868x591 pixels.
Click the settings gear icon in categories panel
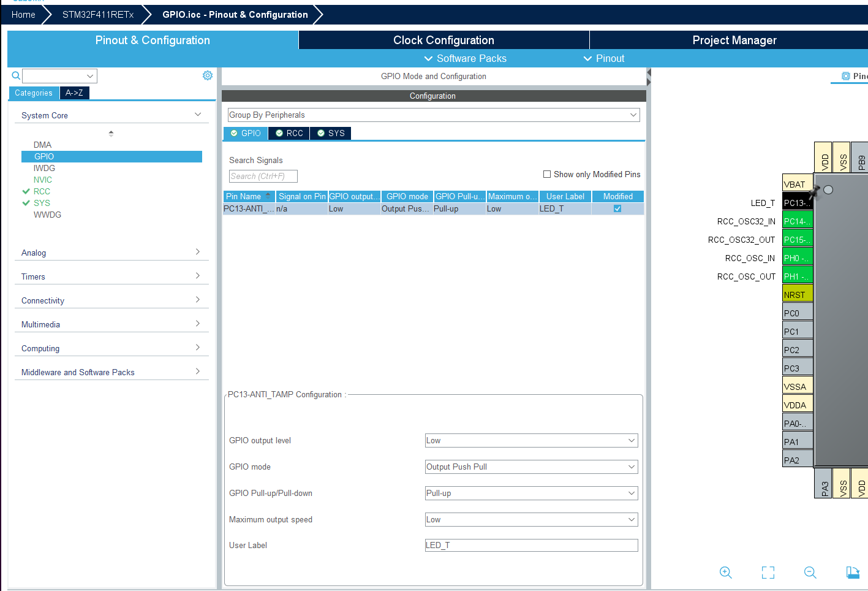point(208,75)
